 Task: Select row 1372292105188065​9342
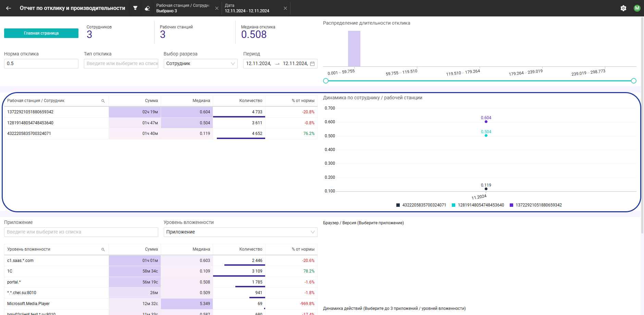pyautogui.click(x=161, y=112)
